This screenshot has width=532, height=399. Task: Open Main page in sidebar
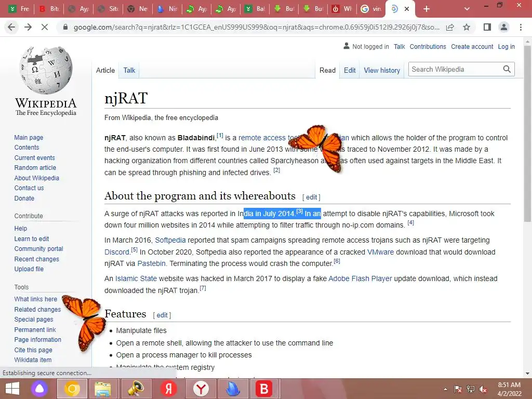[29, 137]
